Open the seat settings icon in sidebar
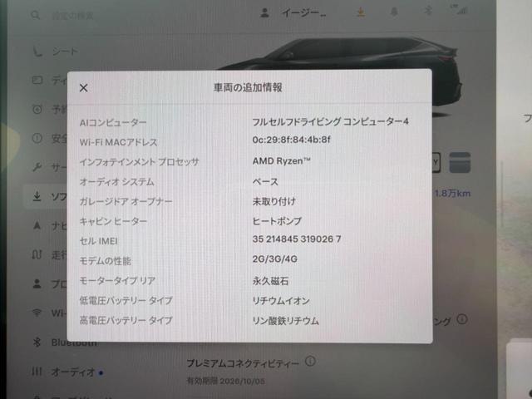 (37, 52)
